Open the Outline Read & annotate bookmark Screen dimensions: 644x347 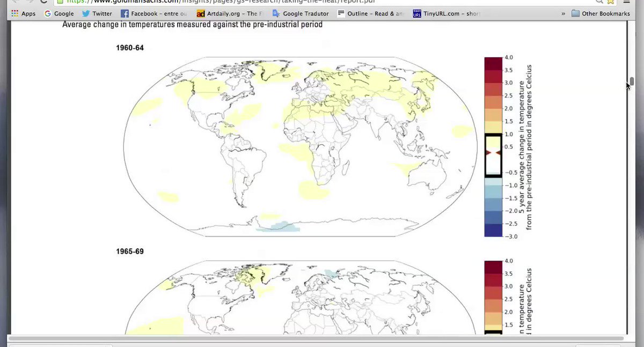pyautogui.click(x=371, y=13)
